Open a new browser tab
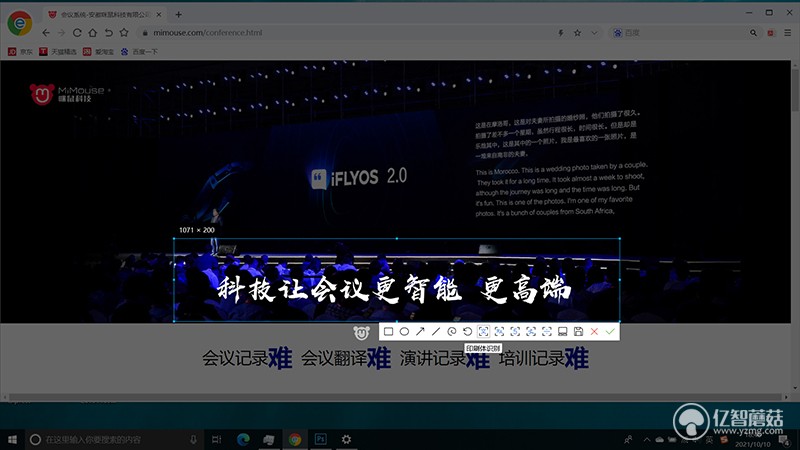Viewport: 800px width, 450px height. (179, 14)
